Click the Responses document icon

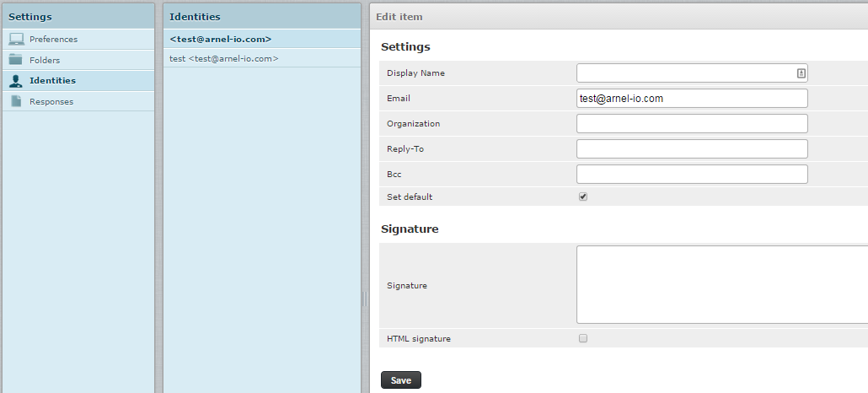coord(16,101)
